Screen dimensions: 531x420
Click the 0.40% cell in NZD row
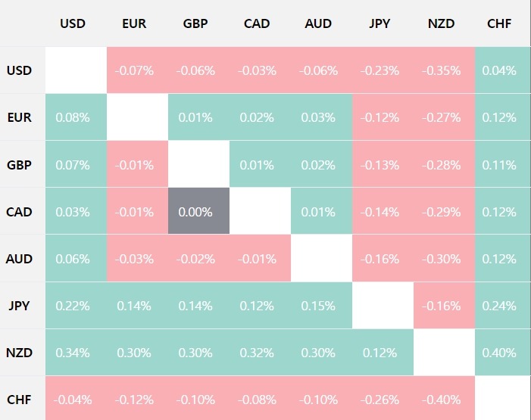coord(498,353)
